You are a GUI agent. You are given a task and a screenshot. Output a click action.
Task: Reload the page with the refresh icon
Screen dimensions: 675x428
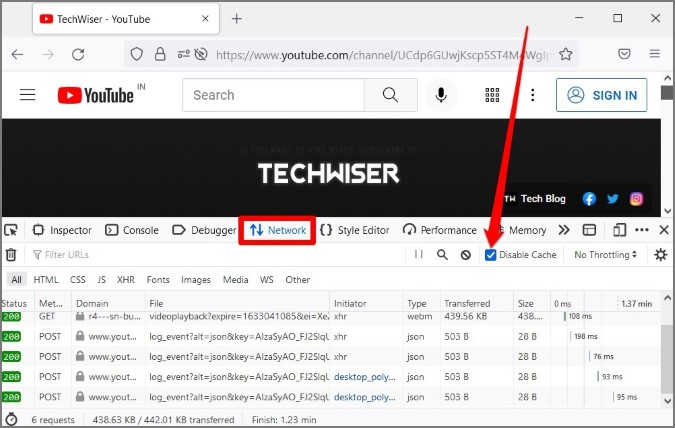78,54
